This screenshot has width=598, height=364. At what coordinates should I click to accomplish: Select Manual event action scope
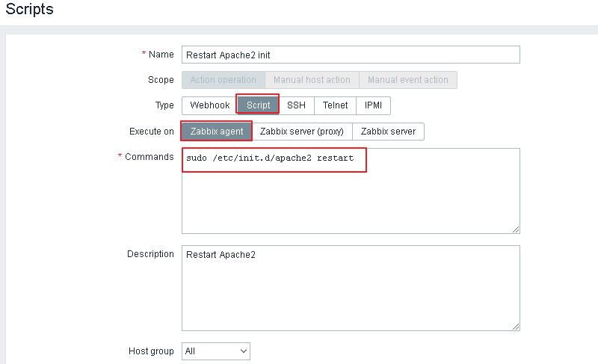[408, 80]
